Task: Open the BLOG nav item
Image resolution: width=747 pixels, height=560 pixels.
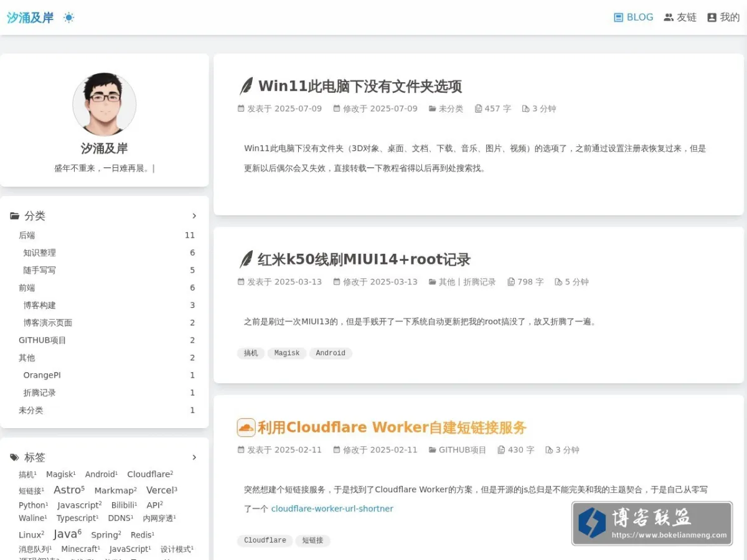Action: 633,17
